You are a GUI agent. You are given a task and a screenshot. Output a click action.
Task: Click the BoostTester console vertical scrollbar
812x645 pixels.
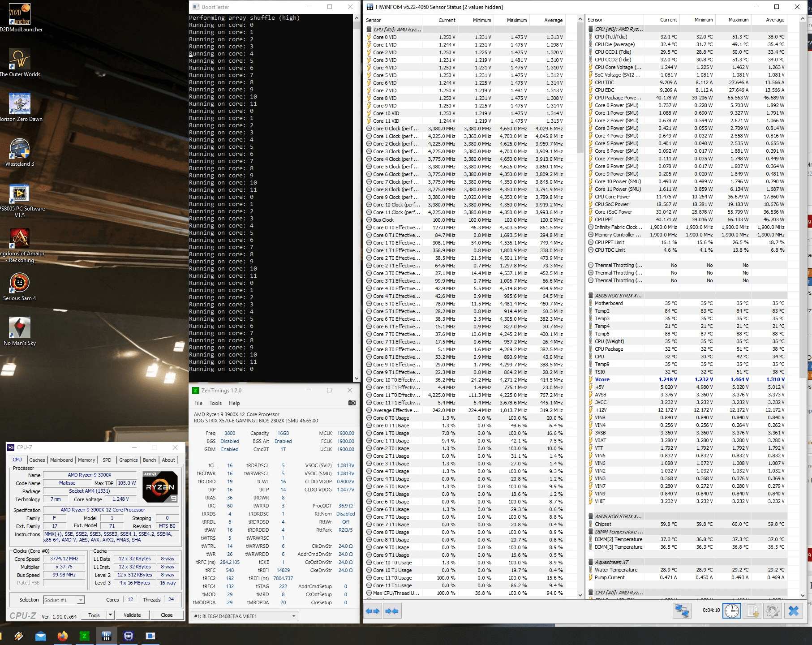pos(357,198)
